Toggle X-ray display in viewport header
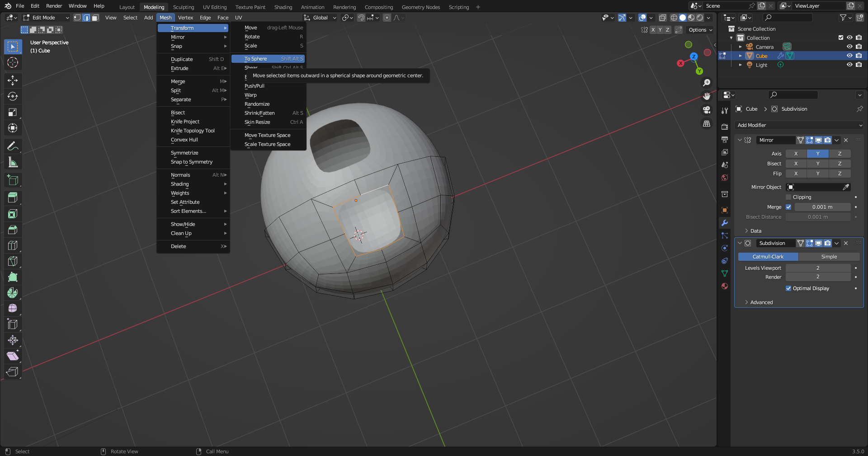 pos(662,18)
